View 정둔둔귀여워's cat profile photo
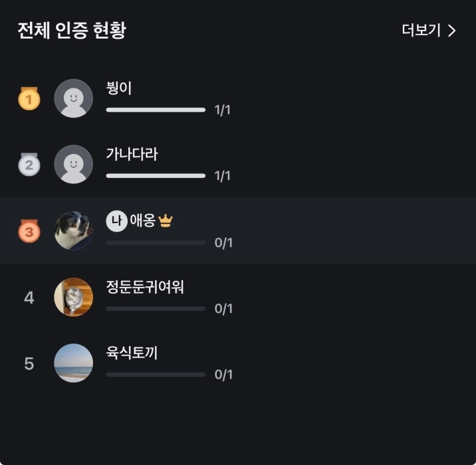The width and height of the screenshot is (476, 465). (x=73, y=297)
